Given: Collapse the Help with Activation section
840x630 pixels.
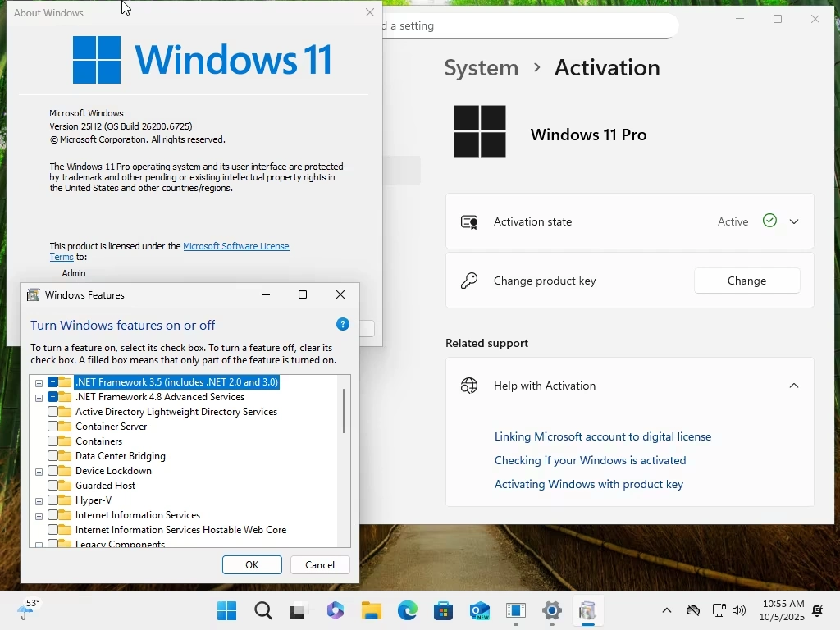Looking at the screenshot, I should pos(793,386).
